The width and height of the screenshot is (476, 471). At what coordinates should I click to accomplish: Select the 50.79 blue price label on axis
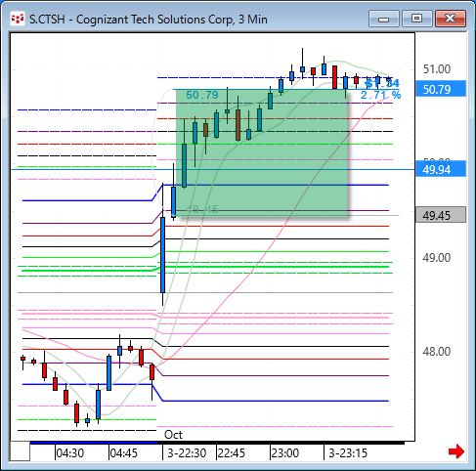[441, 89]
